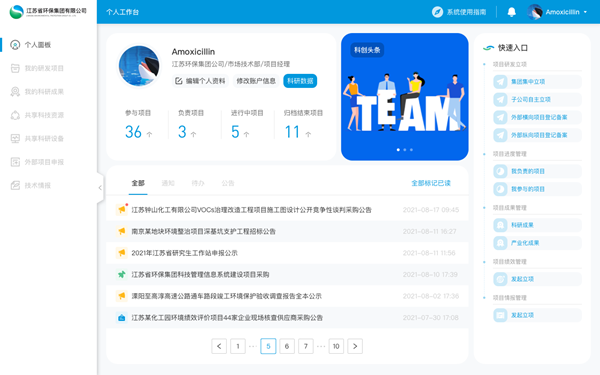Go to next page arrow in pagination

355,346
